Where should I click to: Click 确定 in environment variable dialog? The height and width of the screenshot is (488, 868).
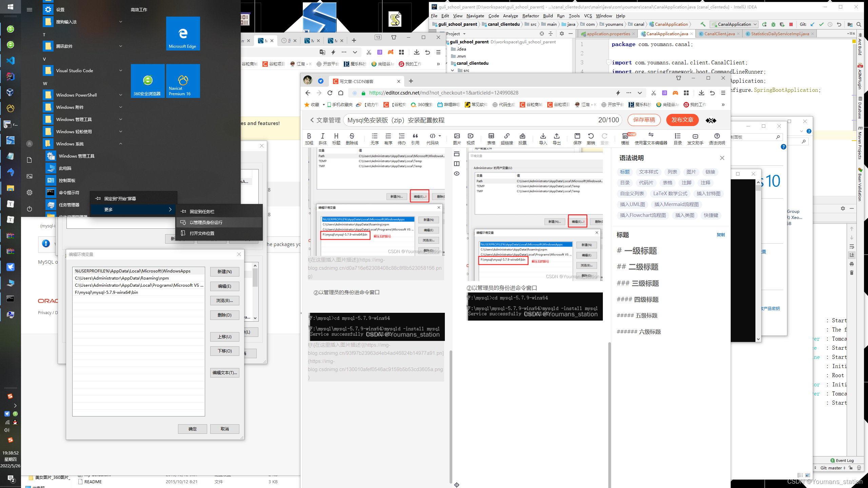(192, 429)
